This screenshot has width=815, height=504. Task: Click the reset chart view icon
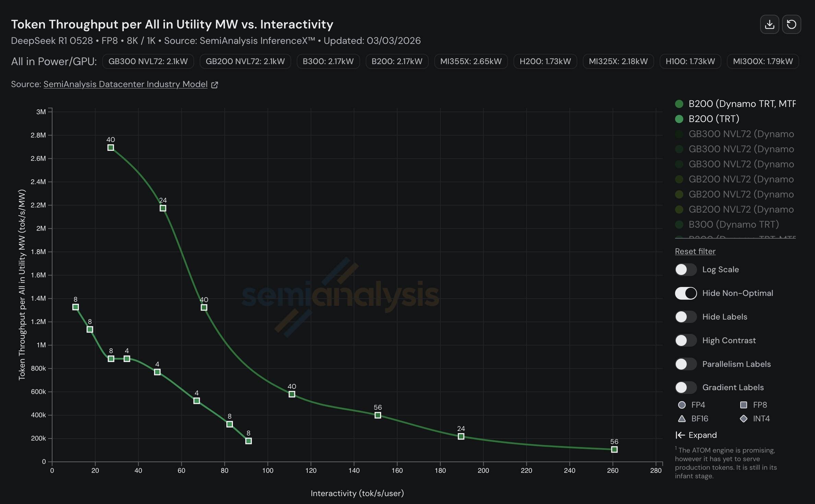[x=791, y=24]
